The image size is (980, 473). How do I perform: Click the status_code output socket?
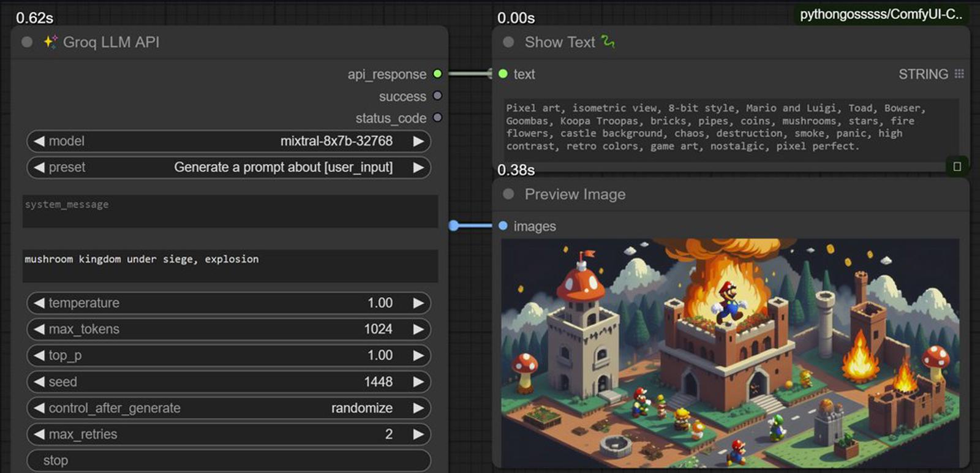(x=437, y=118)
